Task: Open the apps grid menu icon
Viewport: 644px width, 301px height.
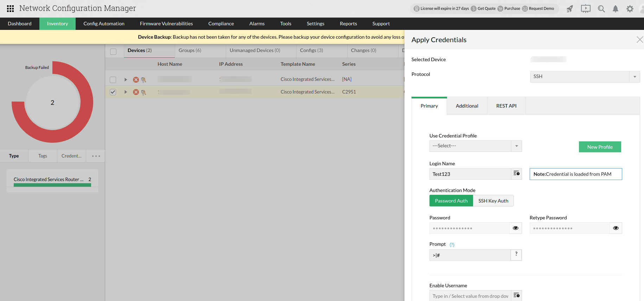Action: [x=11, y=8]
